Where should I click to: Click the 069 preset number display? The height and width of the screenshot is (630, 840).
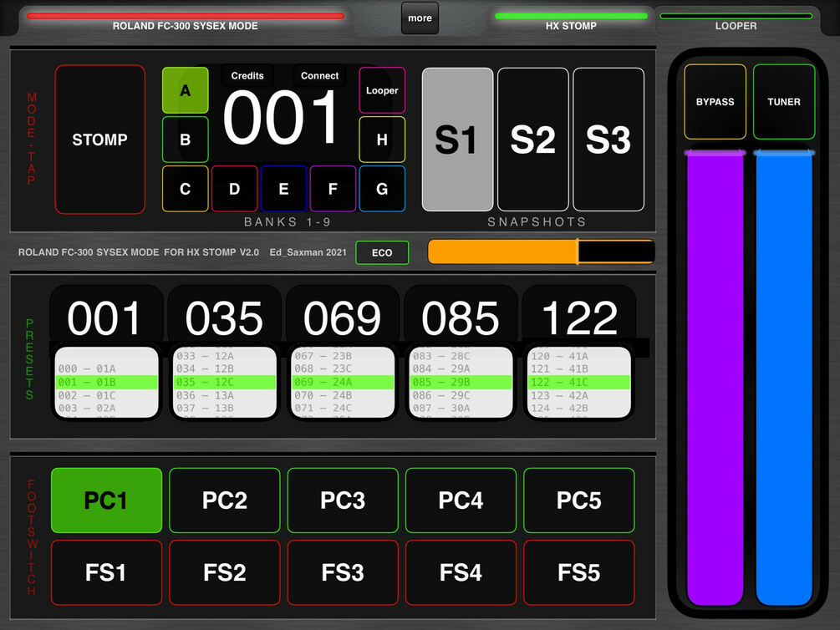pyautogui.click(x=343, y=318)
